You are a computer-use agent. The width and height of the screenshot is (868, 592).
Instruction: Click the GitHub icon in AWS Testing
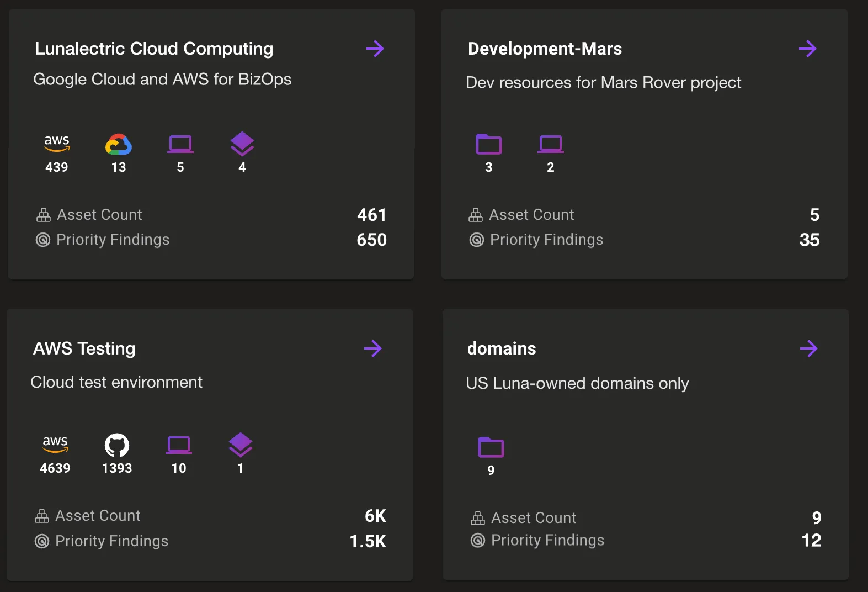click(117, 445)
